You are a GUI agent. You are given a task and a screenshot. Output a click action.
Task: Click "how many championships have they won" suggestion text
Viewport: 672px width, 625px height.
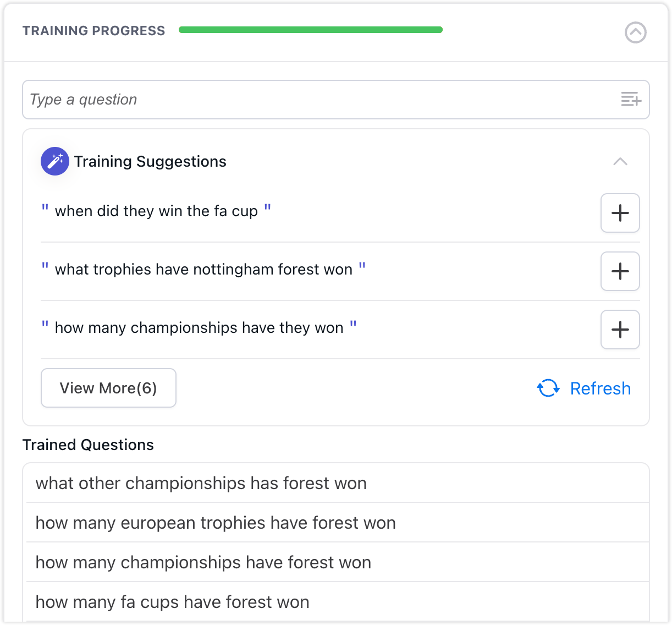[199, 328]
